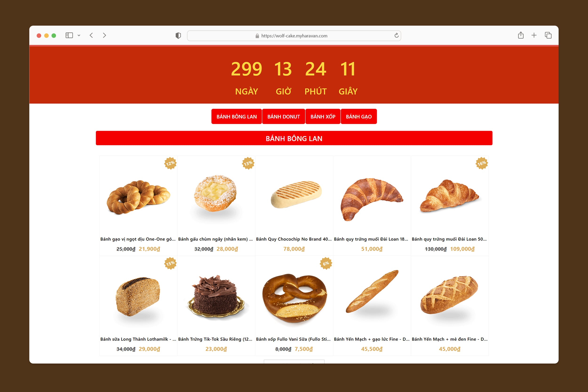
Task: Go back using the left arrow
Action: (91, 36)
